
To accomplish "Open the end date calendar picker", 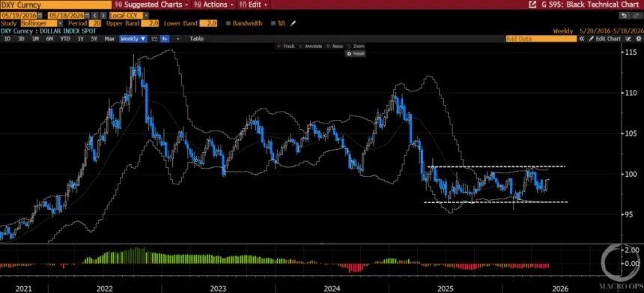I will pos(87,15).
